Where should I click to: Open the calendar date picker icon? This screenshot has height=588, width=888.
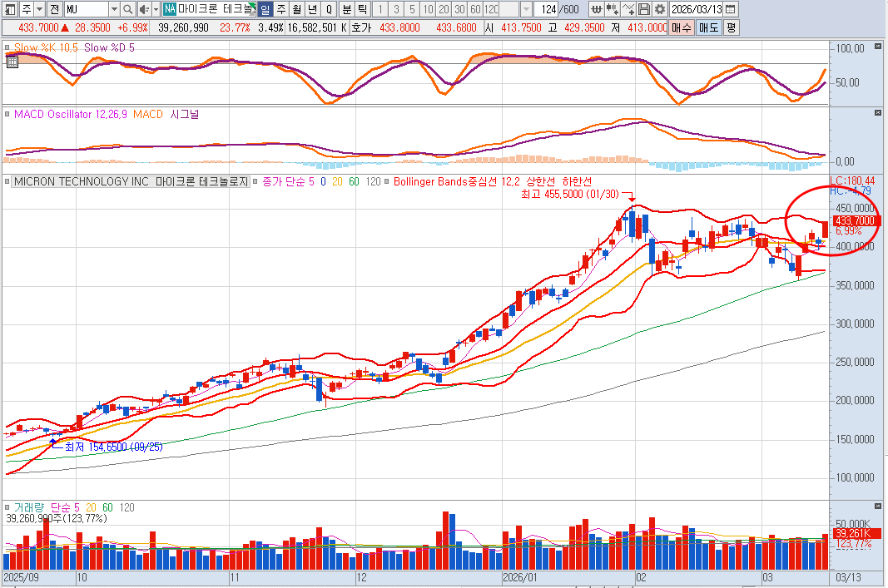coord(730,9)
